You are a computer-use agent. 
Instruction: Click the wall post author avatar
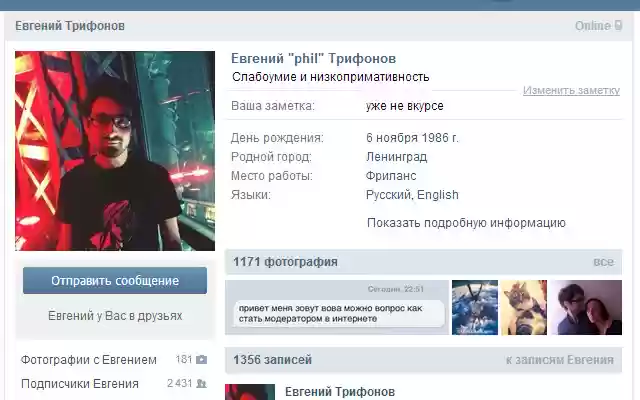(x=250, y=392)
